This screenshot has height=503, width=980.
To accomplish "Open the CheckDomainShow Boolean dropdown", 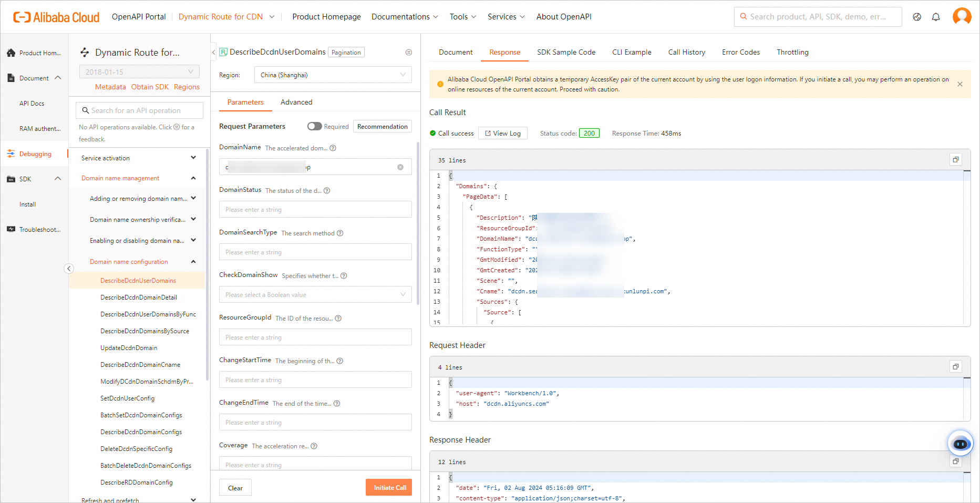I will (315, 294).
